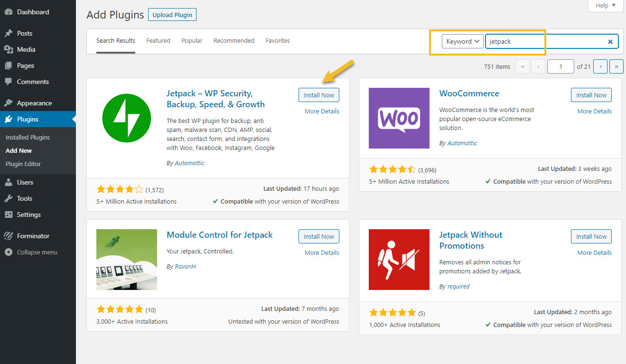The height and width of the screenshot is (364, 626).
Task: Click Jetpack Without Promotions red thumbnail
Action: pyautogui.click(x=399, y=260)
